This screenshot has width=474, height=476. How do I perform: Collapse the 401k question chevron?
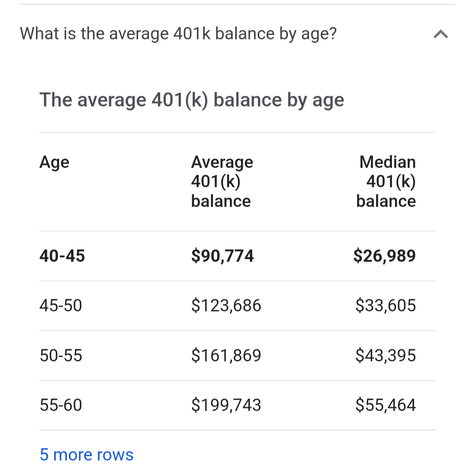pos(441,34)
